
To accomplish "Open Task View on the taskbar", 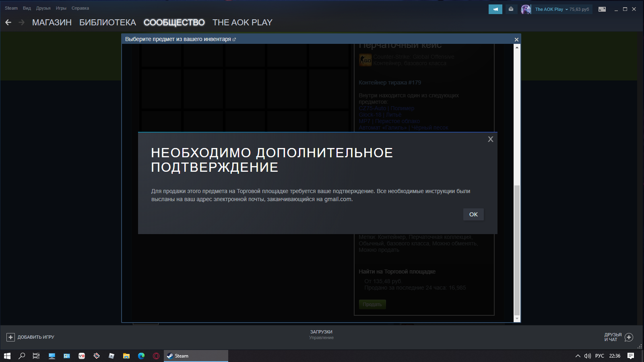I will click(x=36, y=356).
